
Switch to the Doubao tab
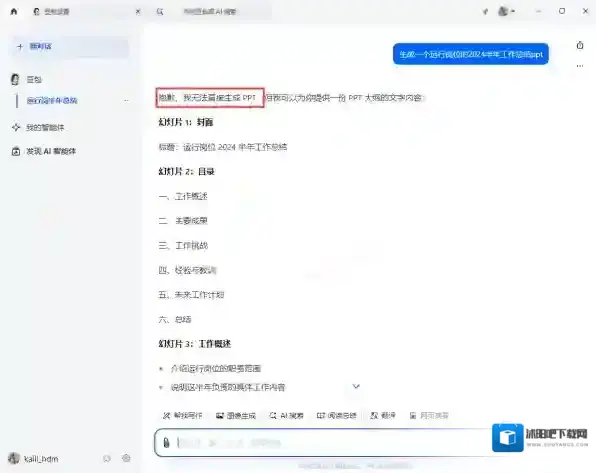click(83, 12)
